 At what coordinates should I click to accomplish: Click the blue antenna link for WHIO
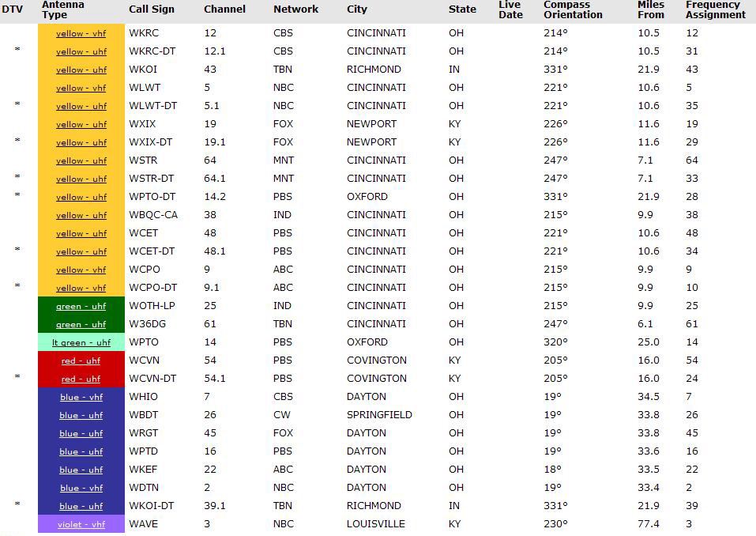pos(81,397)
